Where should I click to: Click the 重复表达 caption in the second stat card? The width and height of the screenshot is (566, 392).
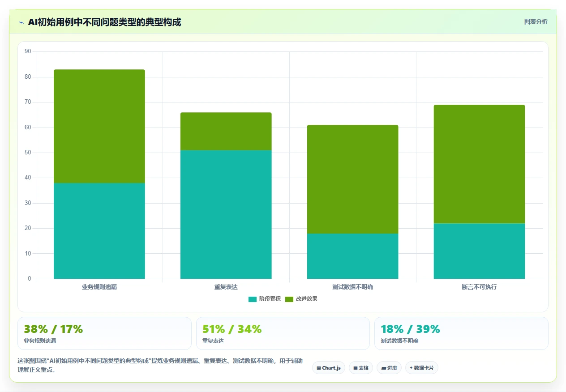pyautogui.click(x=213, y=341)
